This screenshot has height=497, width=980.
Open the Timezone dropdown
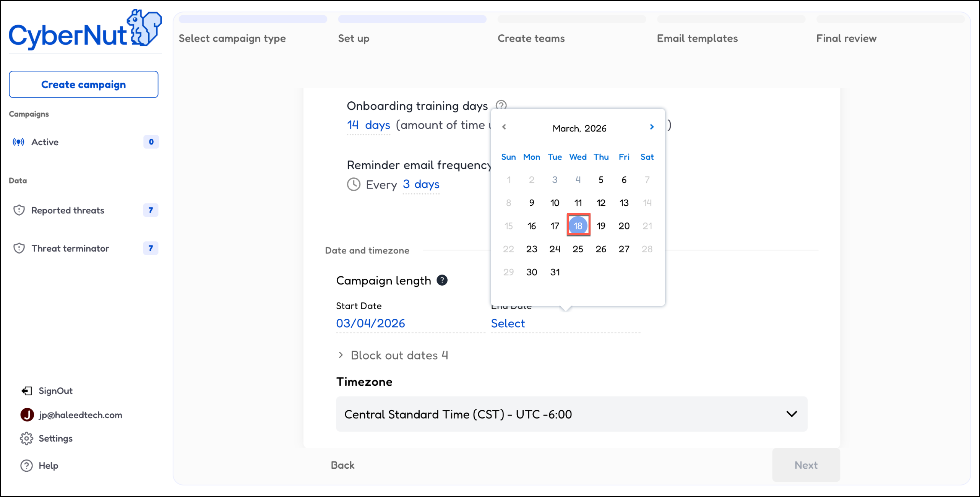click(571, 414)
